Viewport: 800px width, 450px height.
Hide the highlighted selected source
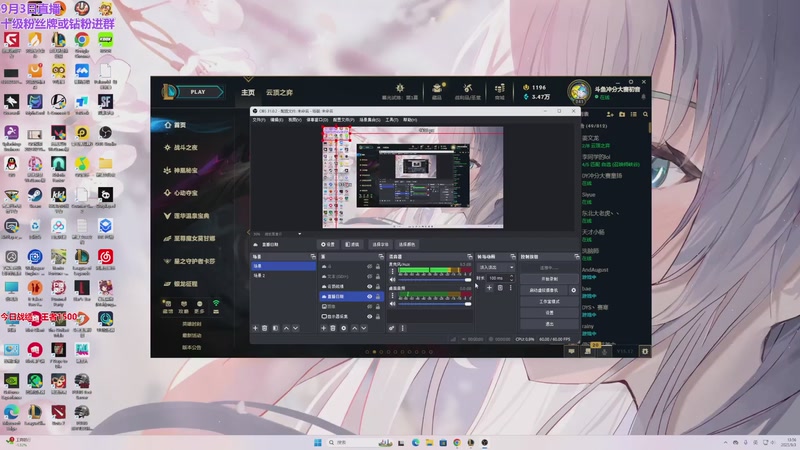[369, 296]
